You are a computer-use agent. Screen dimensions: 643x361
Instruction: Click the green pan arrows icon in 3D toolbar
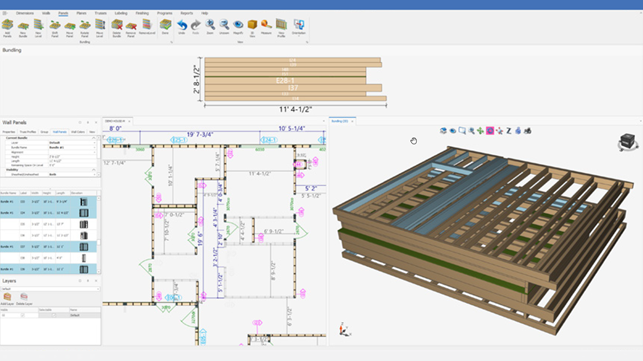click(480, 130)
